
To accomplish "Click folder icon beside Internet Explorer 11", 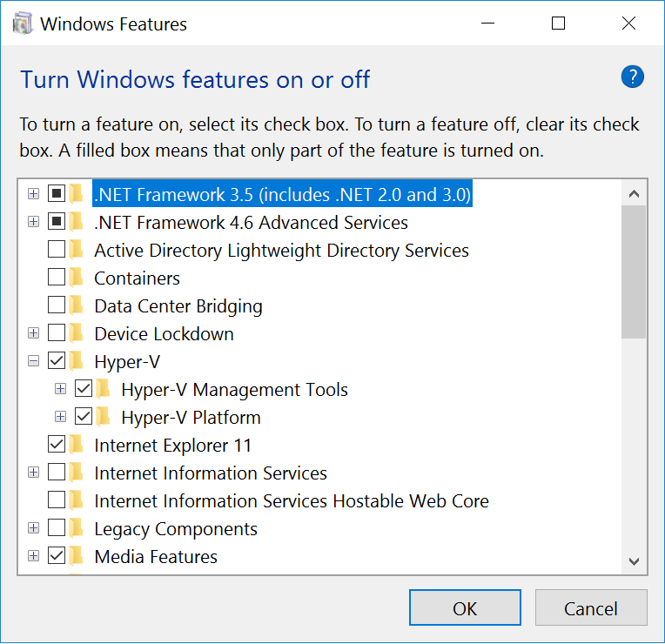I will pos(77,445).
